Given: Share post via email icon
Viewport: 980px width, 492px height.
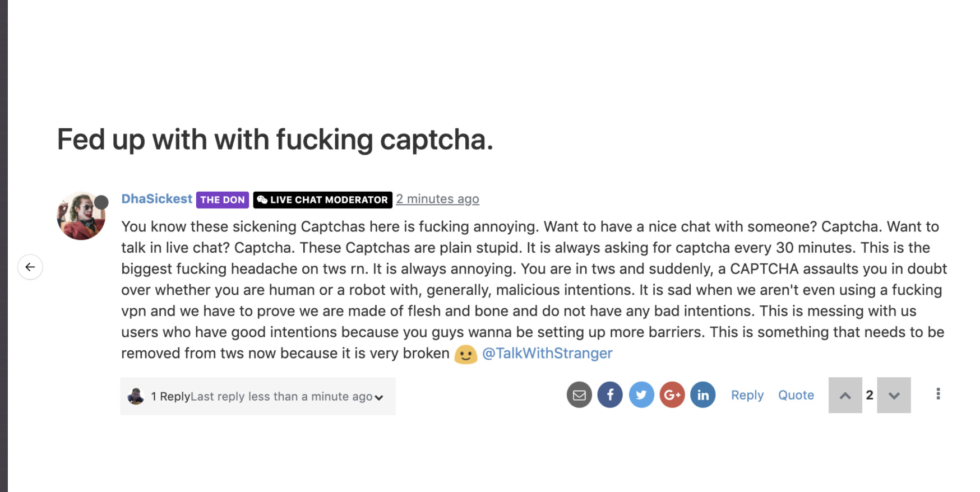Looking at the screenshot, I should (579, 395).
